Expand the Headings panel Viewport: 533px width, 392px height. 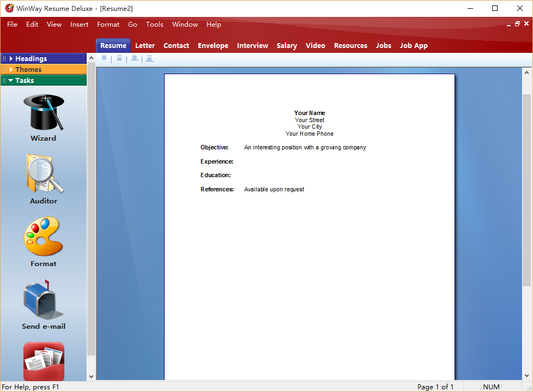tap(31, 58)
